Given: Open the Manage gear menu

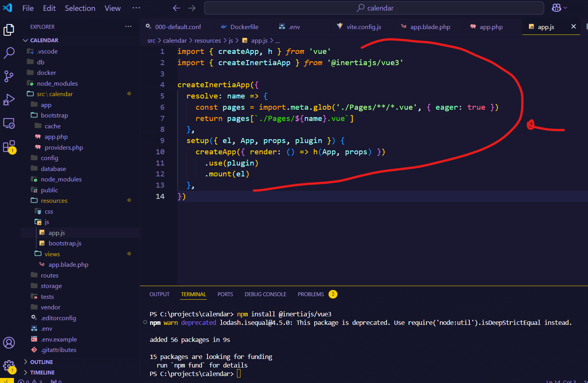Looking at the screenshot, I should (9, 366).
